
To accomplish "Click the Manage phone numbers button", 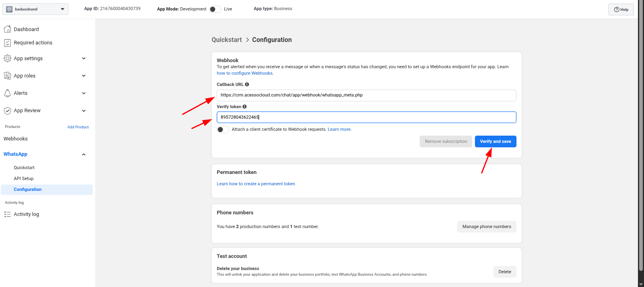I will pyautogui.click(x=487, y=227).
